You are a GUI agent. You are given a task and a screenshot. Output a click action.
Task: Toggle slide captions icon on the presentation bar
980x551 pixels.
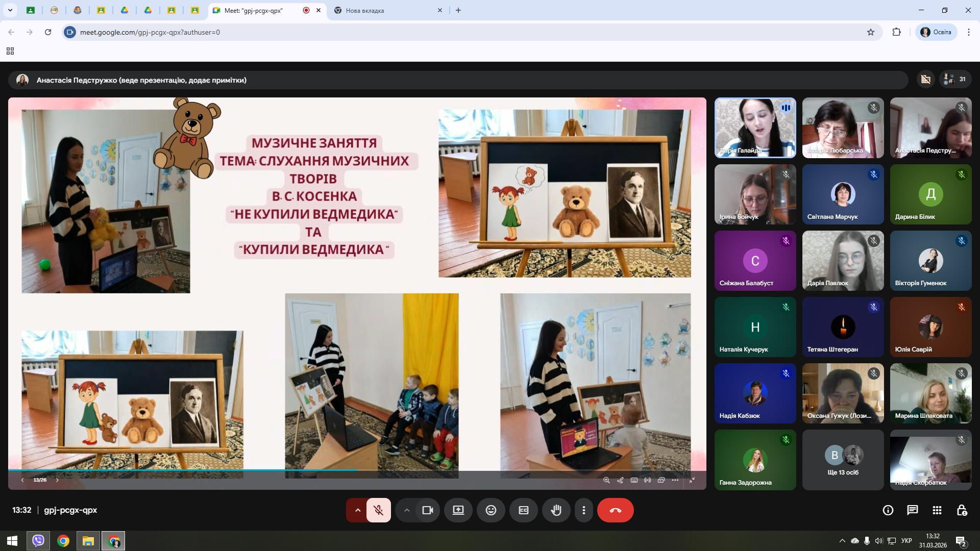tap(634, 480)
